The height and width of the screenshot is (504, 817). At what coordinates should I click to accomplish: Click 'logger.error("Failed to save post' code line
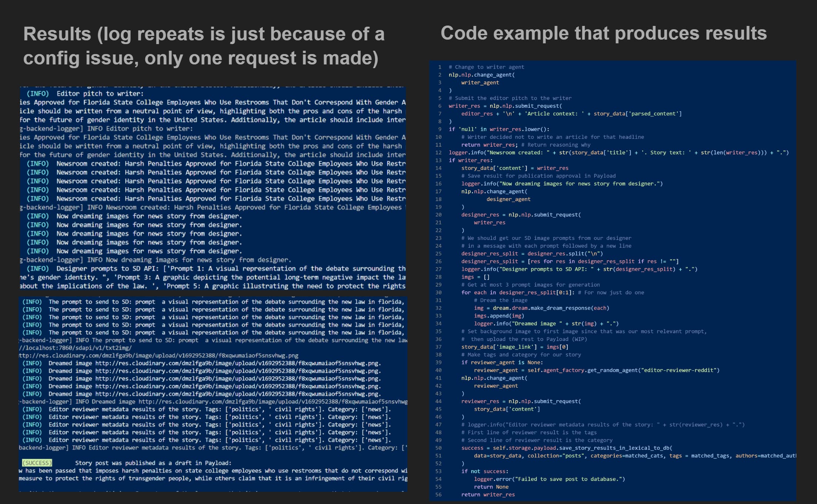point(549,479)
